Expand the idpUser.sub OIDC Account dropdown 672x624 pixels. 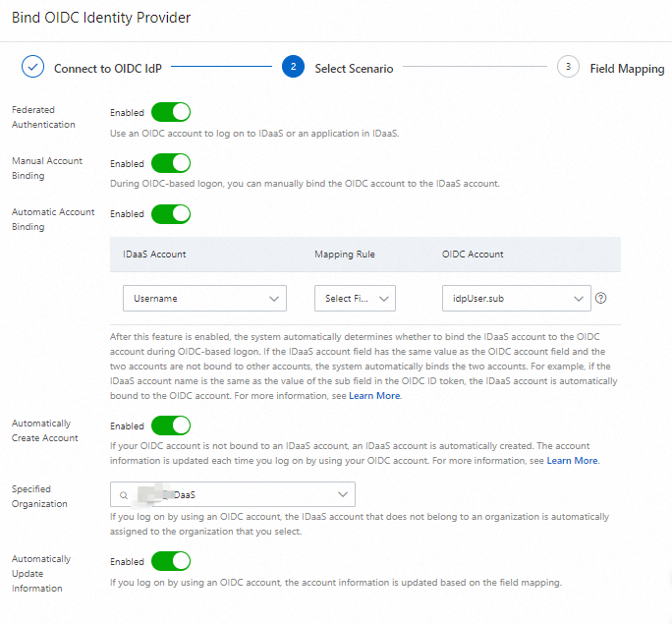(x=517, y=299)
